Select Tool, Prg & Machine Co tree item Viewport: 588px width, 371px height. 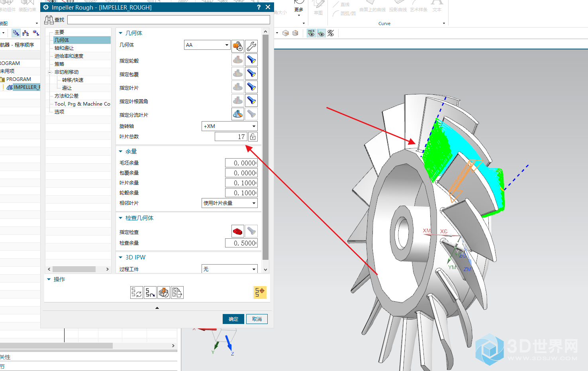[x=82, y=104]
